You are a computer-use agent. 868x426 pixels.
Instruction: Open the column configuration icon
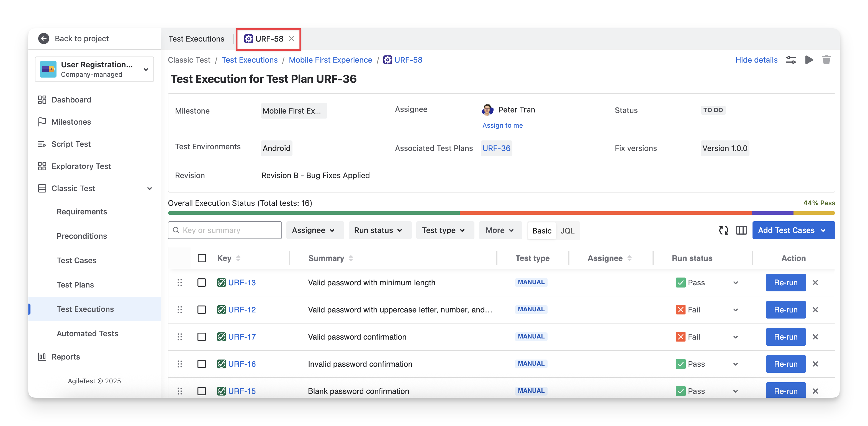[741, 230]
